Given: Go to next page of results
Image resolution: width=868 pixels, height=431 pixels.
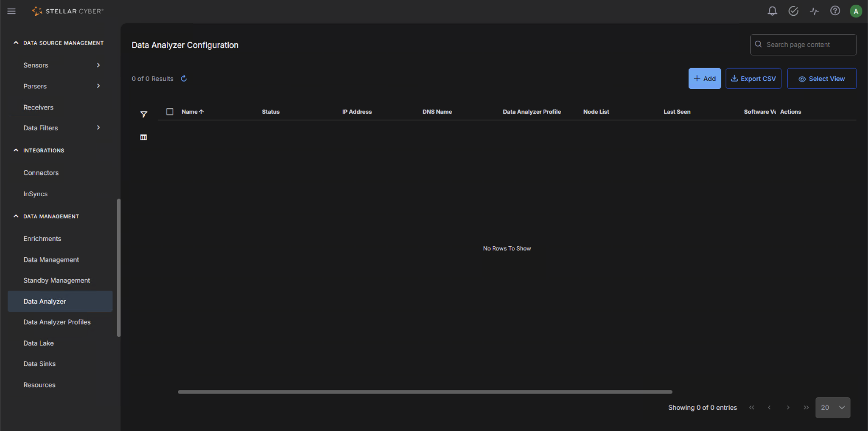Looking at the screenshot, I should tap(788, 408).
